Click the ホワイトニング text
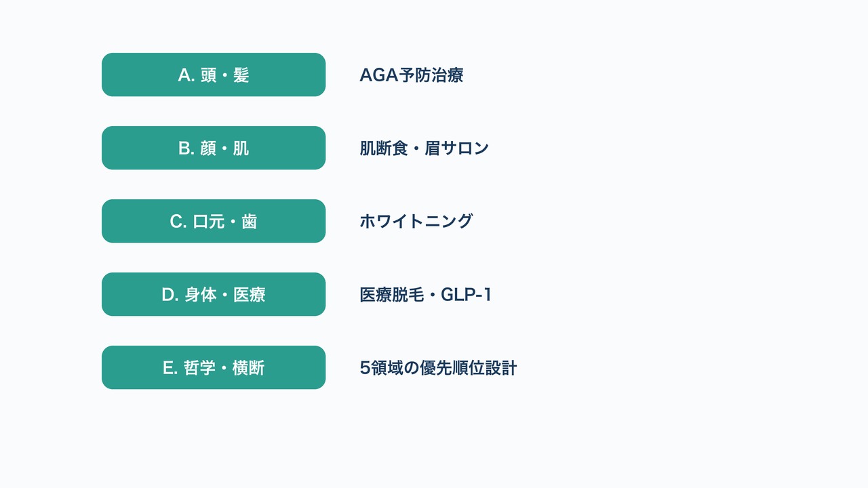868x488 pixels. click(416, 222)
